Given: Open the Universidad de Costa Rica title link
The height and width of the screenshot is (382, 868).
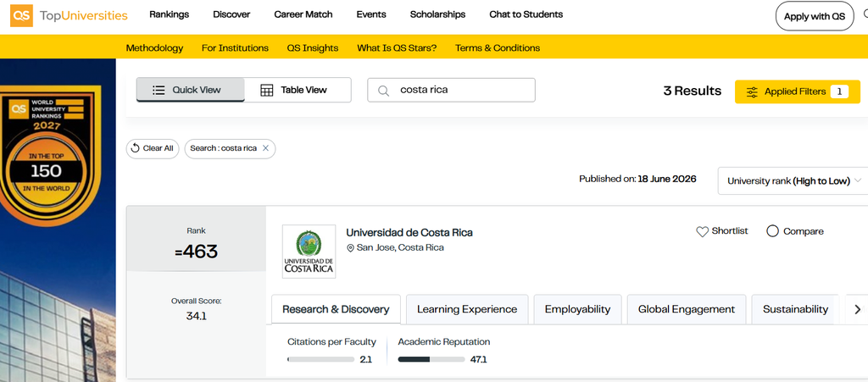Looking at the screenshot, I should tap(409, 233).
